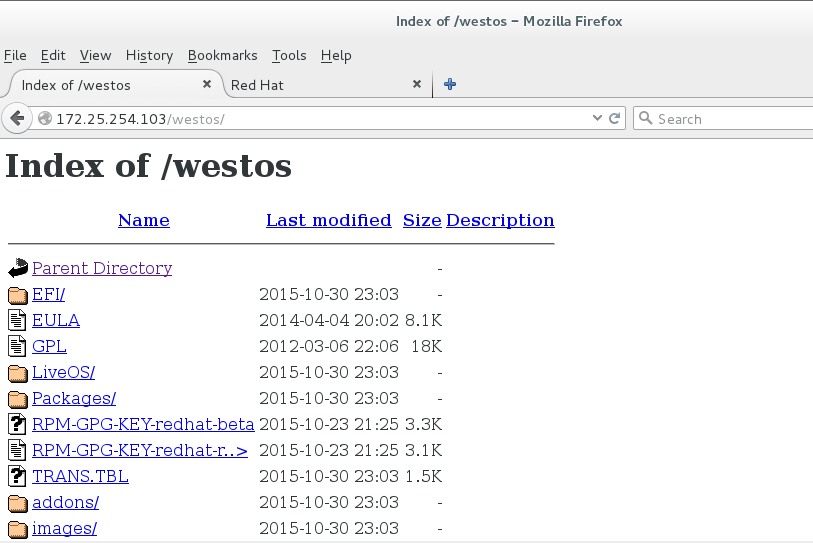813x543 pixels.
Task: Click the document icon beside RPM-GPG-KEY-redhat-r..>
Action: coord(17,450)
